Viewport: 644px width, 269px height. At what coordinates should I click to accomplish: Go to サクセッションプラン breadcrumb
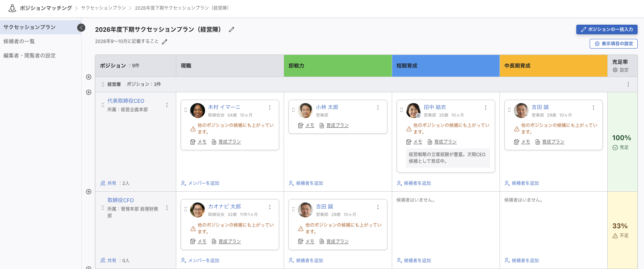coord(103,8)
